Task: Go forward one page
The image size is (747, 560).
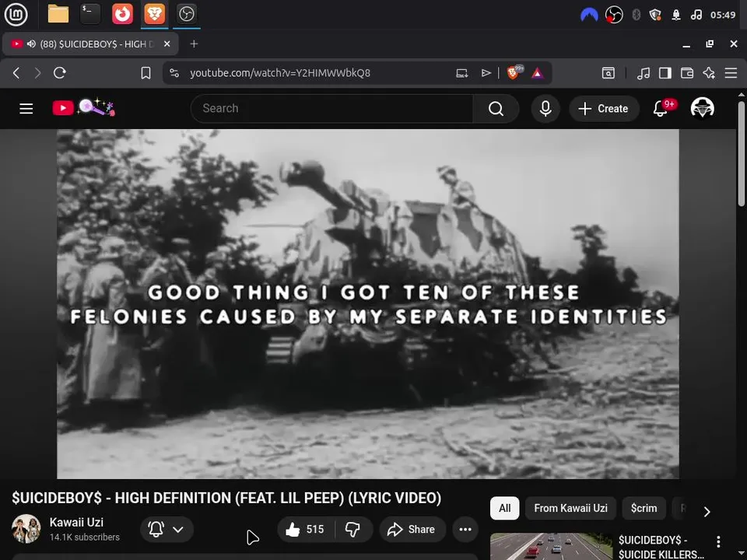Action: click(x=37, y=73)
